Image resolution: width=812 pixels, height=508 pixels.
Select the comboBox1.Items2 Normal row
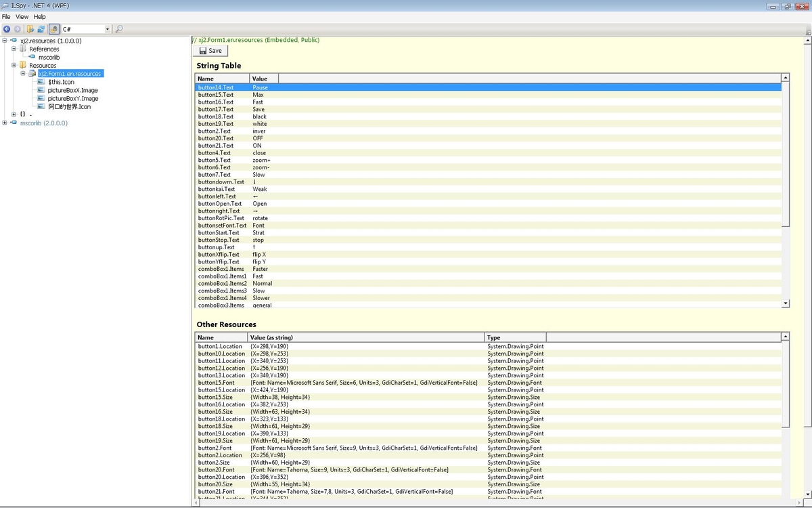pos(488,283)
